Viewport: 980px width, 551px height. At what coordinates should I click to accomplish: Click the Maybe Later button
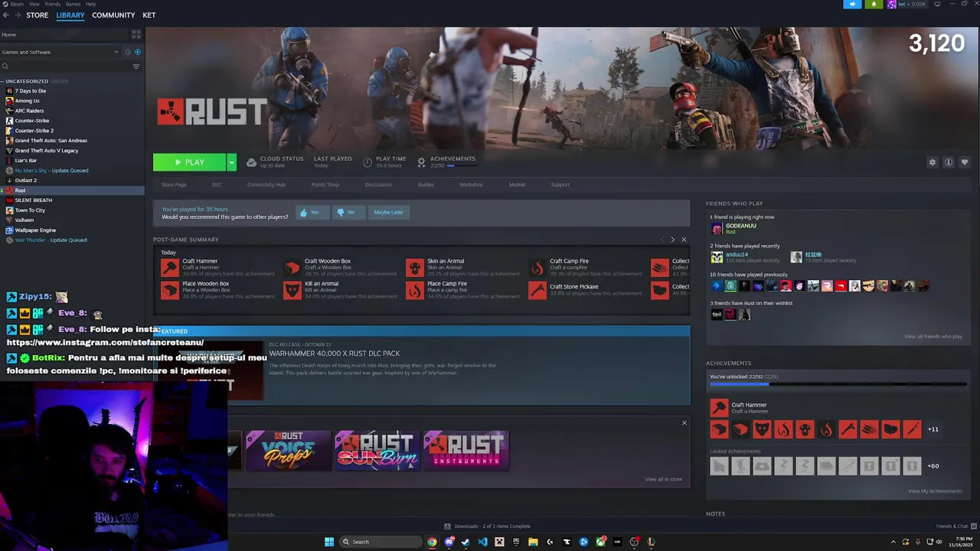click(x=388, y=212)
